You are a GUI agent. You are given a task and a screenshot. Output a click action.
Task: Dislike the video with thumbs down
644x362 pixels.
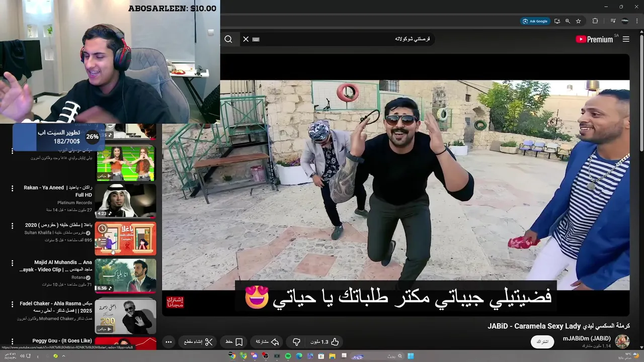click(x=296, y=342)
